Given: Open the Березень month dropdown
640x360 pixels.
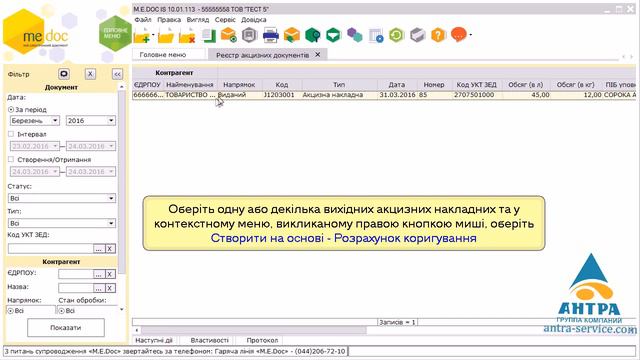Looking at the screenshot, I should point(55,120).
